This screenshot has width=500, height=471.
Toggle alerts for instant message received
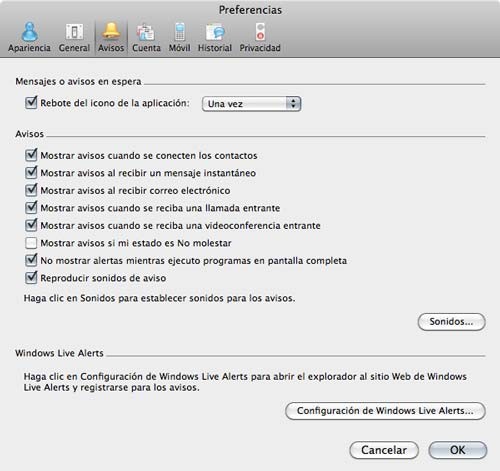[x=31, y=173]
